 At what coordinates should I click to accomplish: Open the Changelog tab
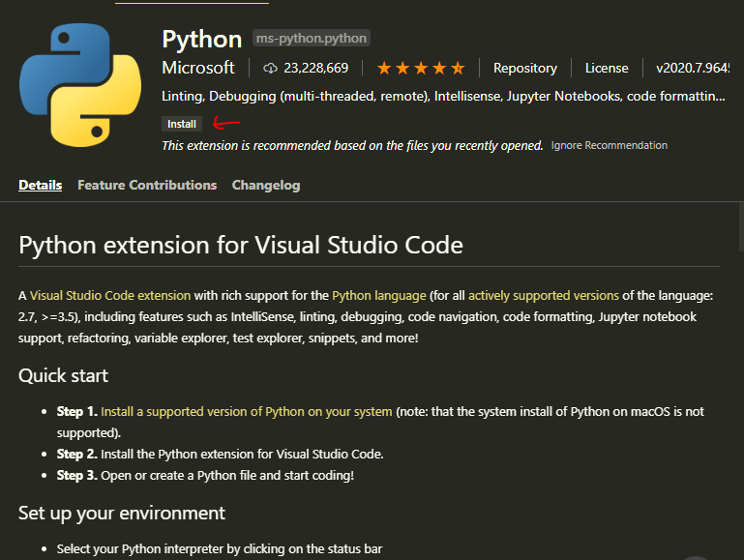pos(266,185)
